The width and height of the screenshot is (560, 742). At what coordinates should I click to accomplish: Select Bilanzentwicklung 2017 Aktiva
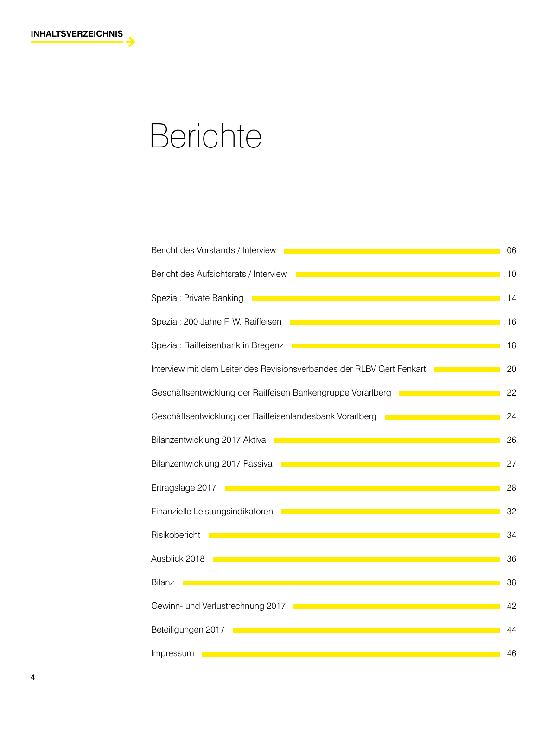point(208,440)
